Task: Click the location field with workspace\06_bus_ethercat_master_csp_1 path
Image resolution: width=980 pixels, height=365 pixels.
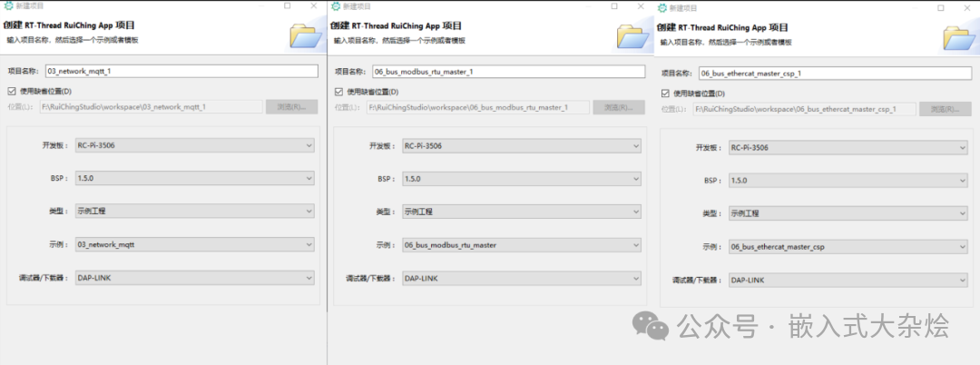Action: pos(805,109)
